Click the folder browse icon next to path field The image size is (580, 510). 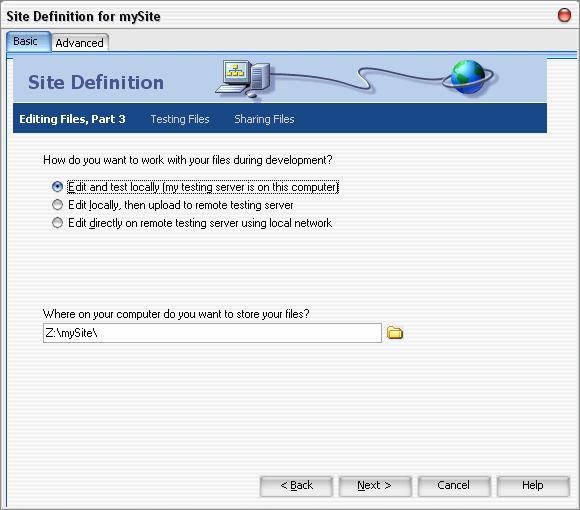click(395, 332)
